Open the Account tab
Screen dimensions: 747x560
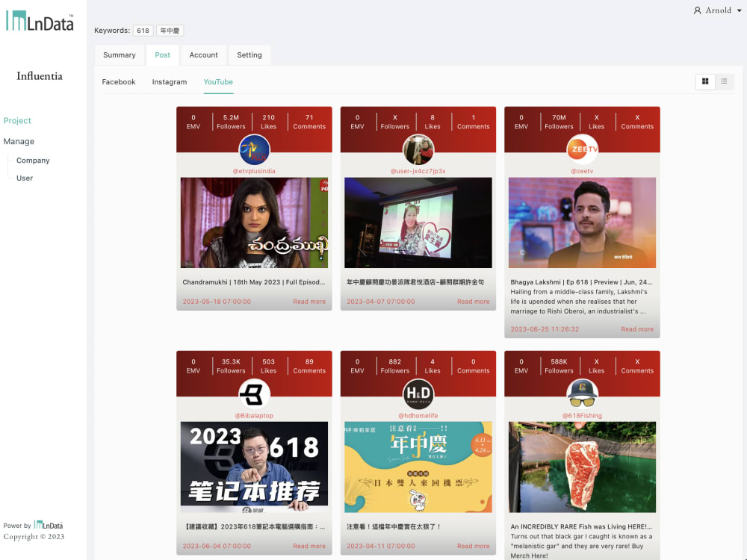point(203,55)
